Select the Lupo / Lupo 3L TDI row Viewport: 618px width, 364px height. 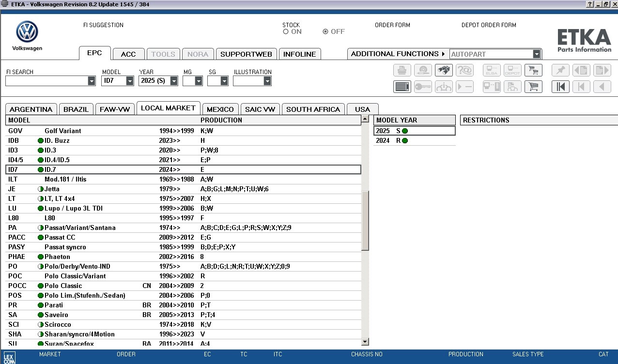tap(183, 208)
